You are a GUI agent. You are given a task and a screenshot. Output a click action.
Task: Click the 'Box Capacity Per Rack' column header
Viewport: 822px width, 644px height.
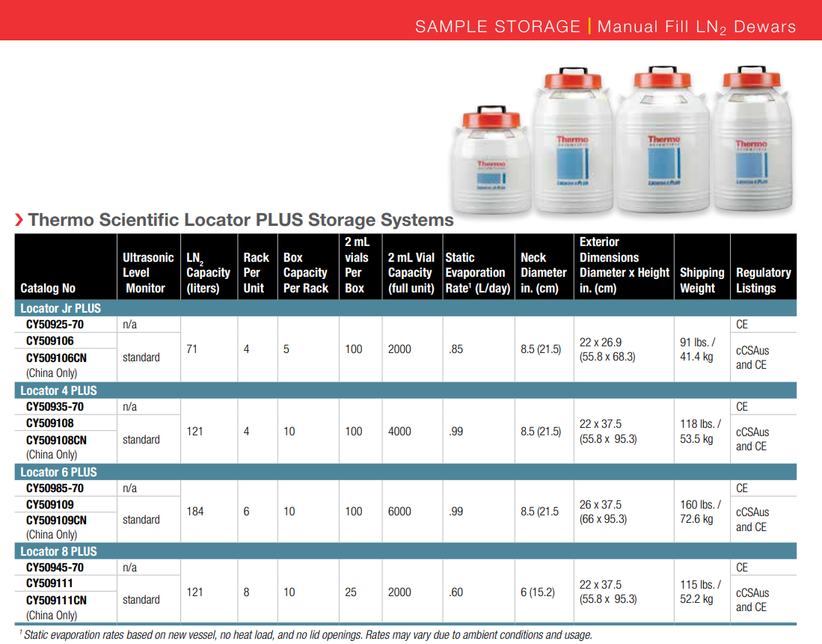click(x=306, y=273)
